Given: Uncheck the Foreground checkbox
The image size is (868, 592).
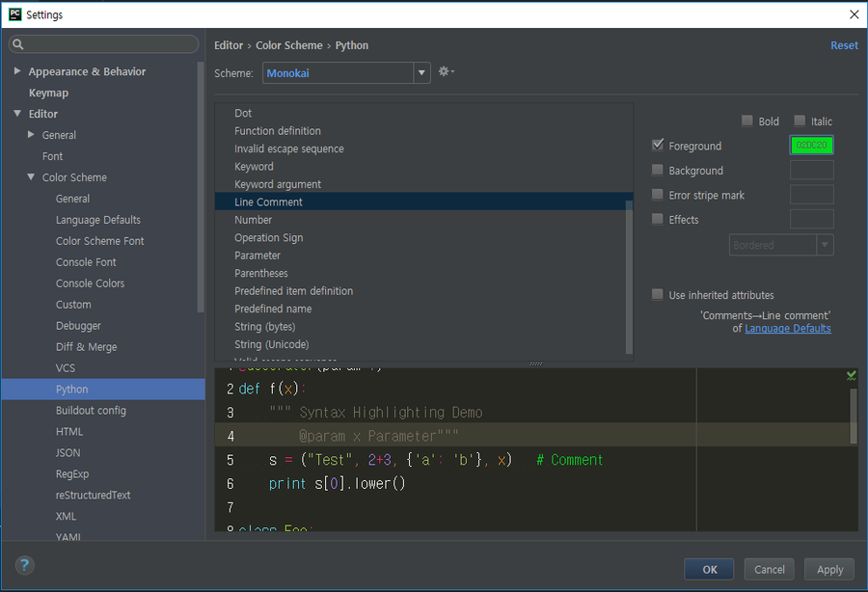Looking at the screenshot, I should (x=657, y=146).
